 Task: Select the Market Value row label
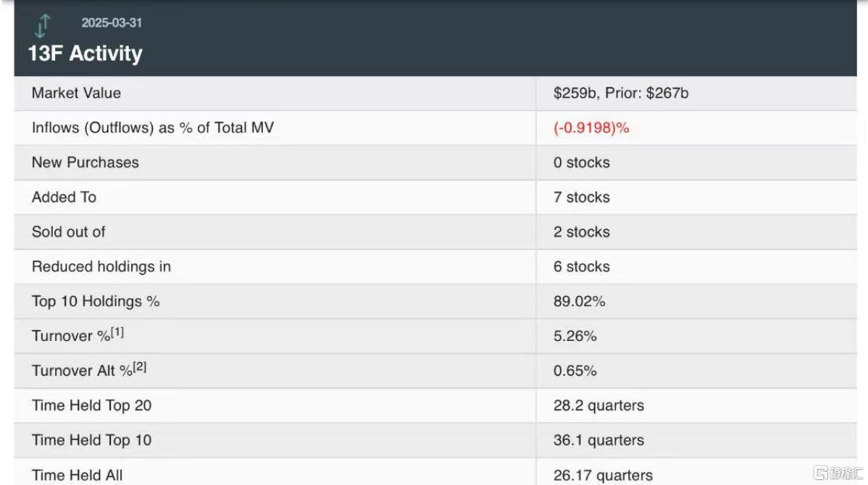tap(76, 93)
